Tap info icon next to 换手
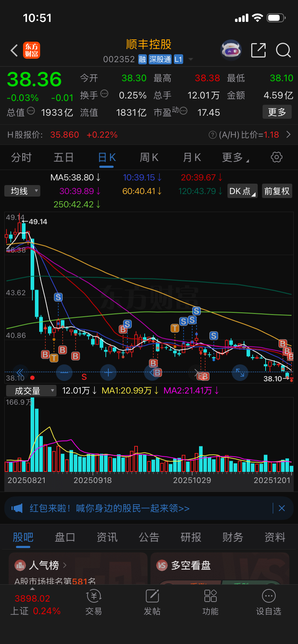The image size is (298, 644). [104, 94]
